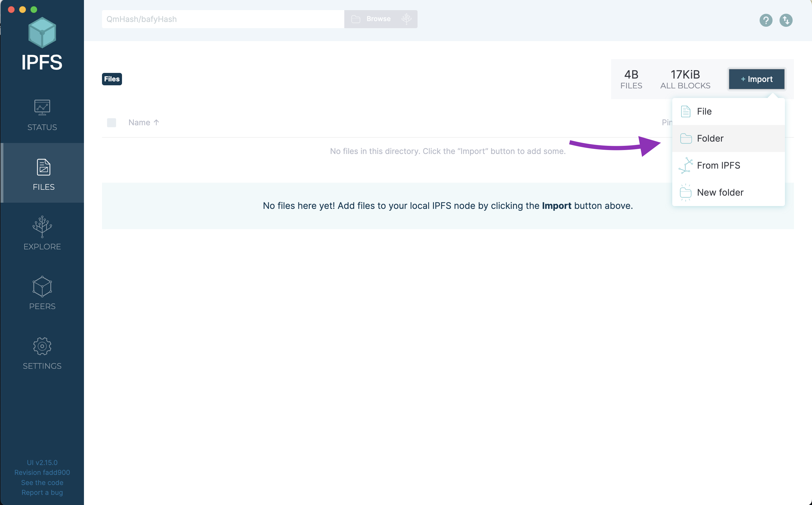Focus the QmHash/bafyHash input field
The image size is (812, 505).
(x=223, y=19)
